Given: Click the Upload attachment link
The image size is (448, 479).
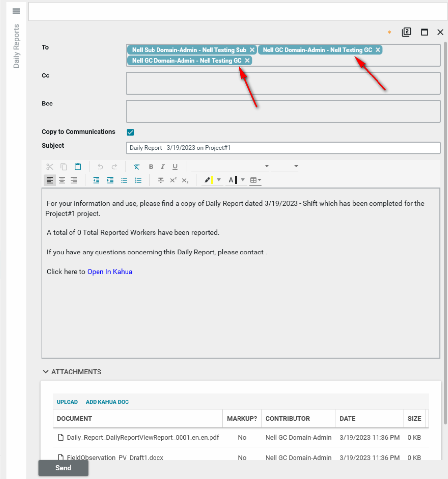Looking at the screenshot, I should click(x=67, y=402).
